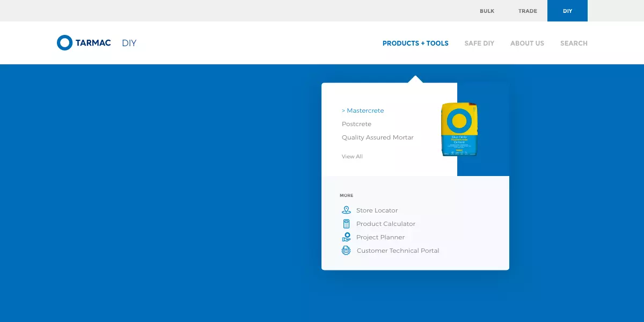The image size is (644, 322).
Task: Open the Store Locator link
Action: [x=377, y=210]
